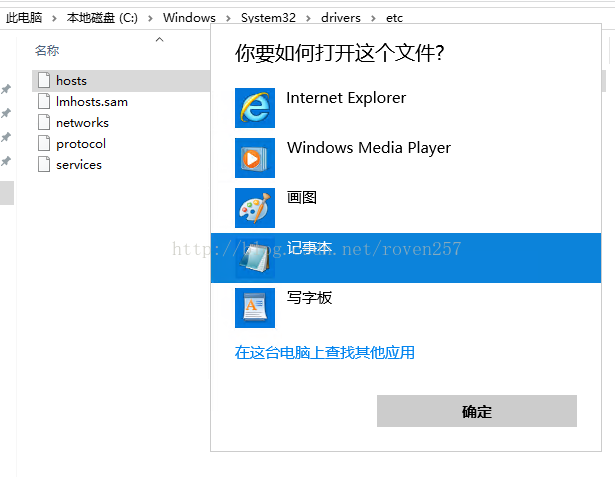Go to Windows folder in breadcrumb
The height and width of the screenshot is (477, 615).
tap(189, 18)
